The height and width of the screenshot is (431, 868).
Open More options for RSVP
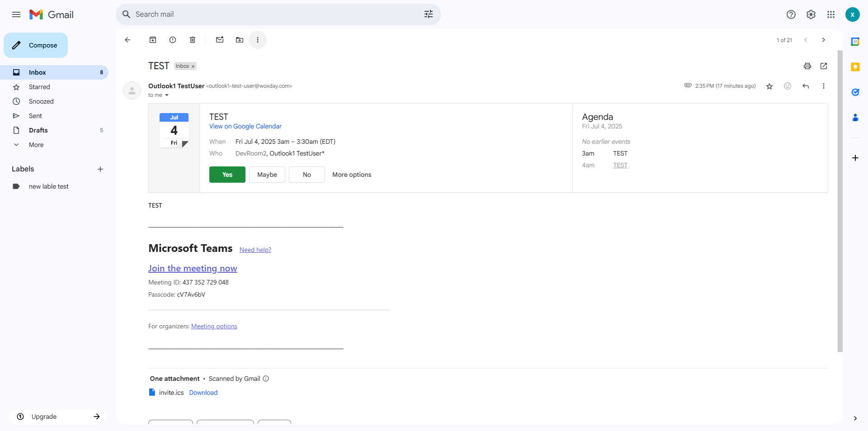tap(352, 175)
